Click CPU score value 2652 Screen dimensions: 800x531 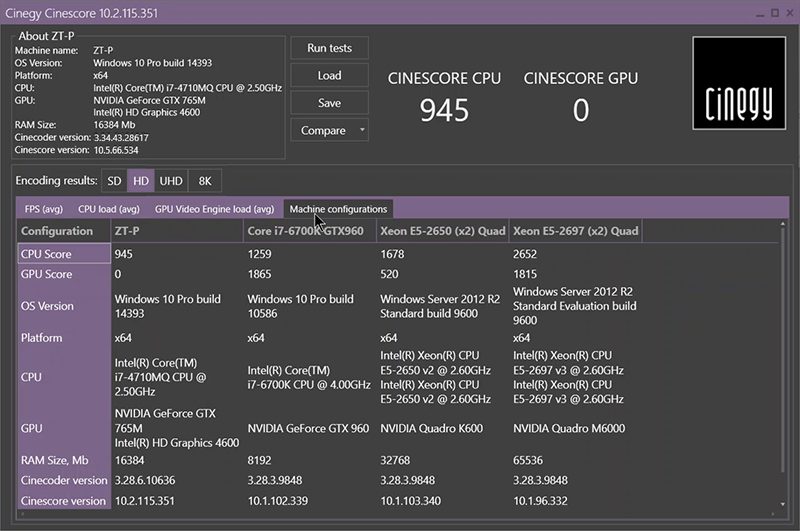525,254
